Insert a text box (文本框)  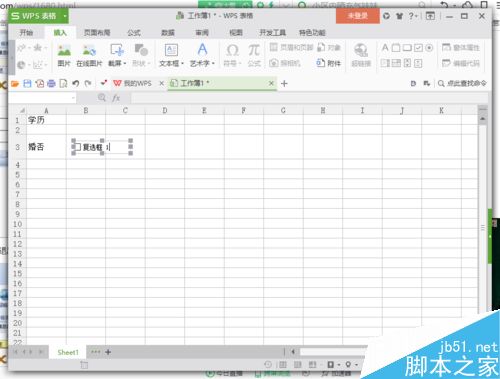coord(171,55)
